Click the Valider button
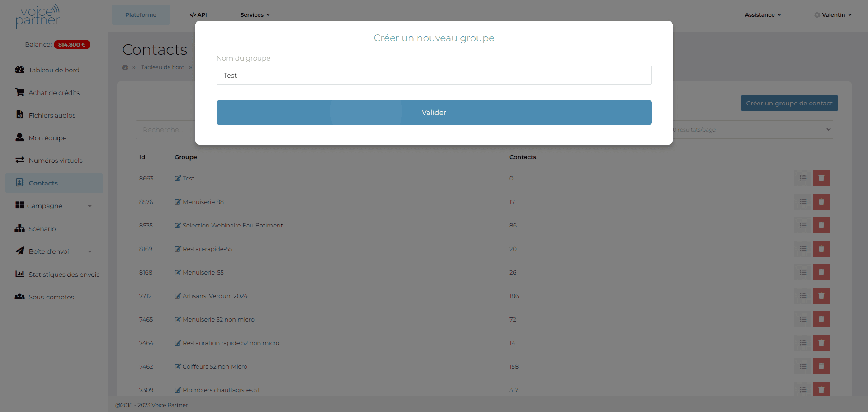 point(434,113)
